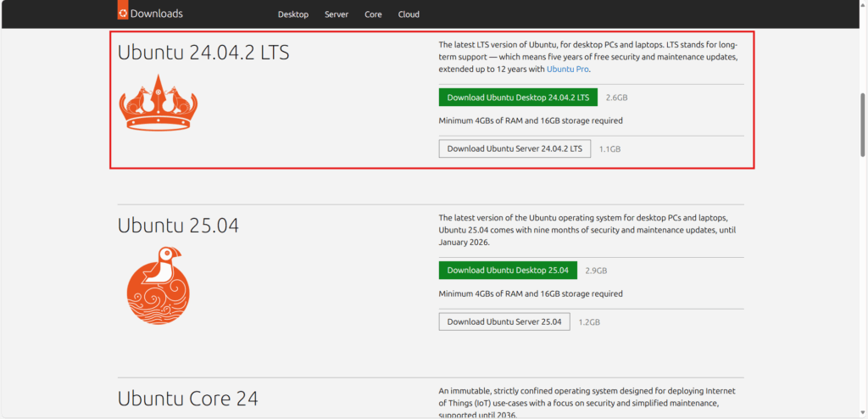Click the Download Ubuntu Desktop 25.04 button
Viewport: 868px width, 419px height.
tap(508, 271)
